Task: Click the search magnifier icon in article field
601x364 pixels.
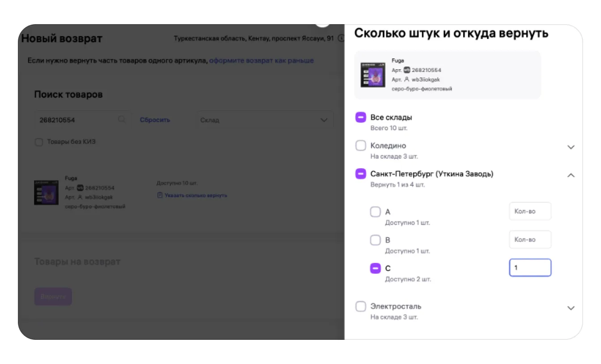Action: coord(122,120)
